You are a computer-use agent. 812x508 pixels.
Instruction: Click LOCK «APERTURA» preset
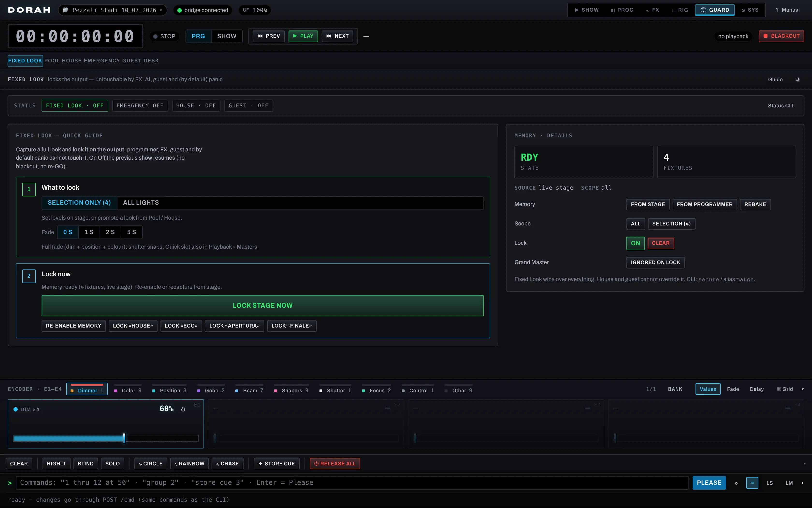click(x=235, y=326)
